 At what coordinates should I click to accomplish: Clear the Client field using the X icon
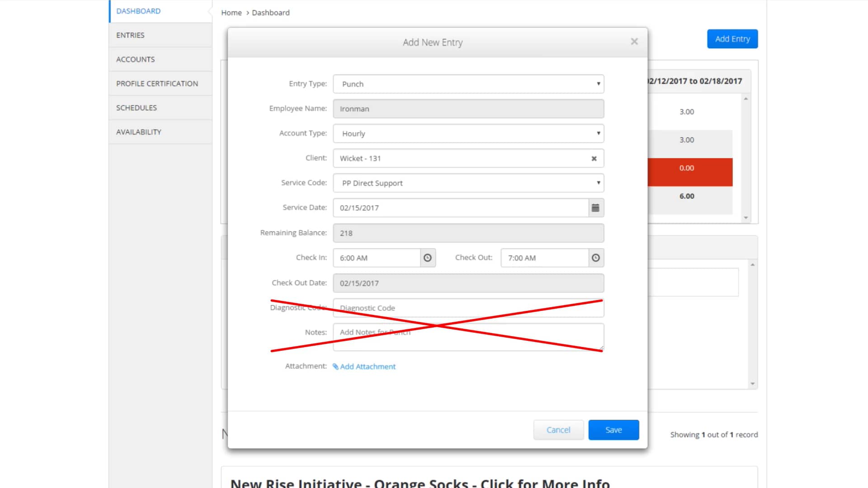[x=594, y=158]
